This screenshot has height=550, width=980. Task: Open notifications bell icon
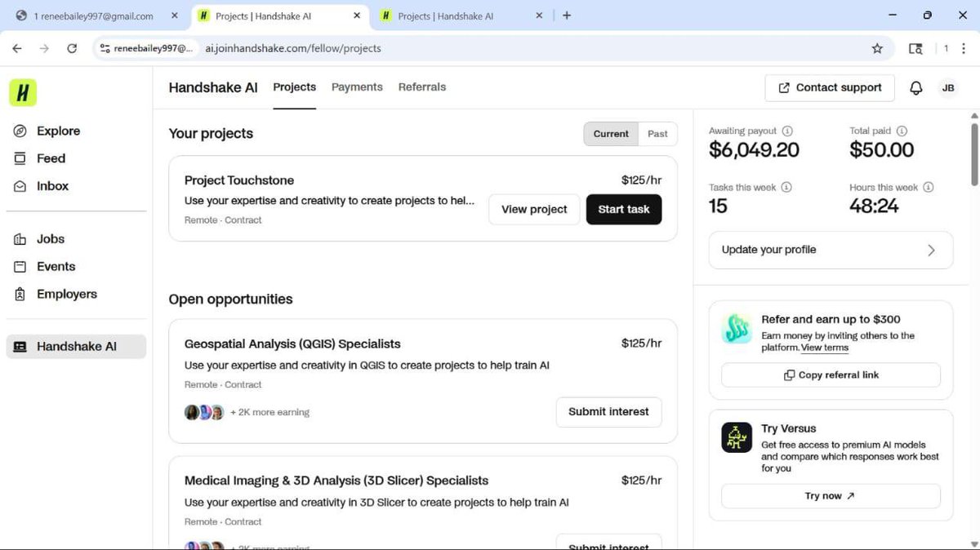[916, 88]
